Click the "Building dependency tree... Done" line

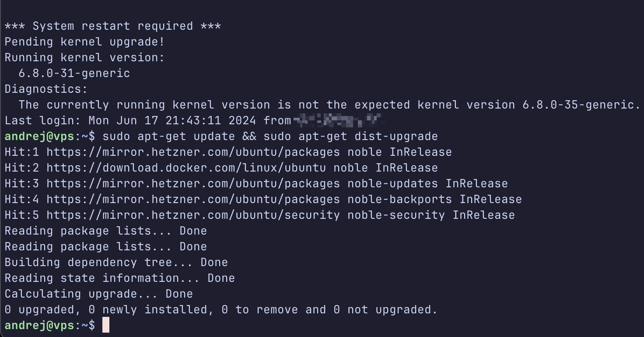(x=116, y=263)
